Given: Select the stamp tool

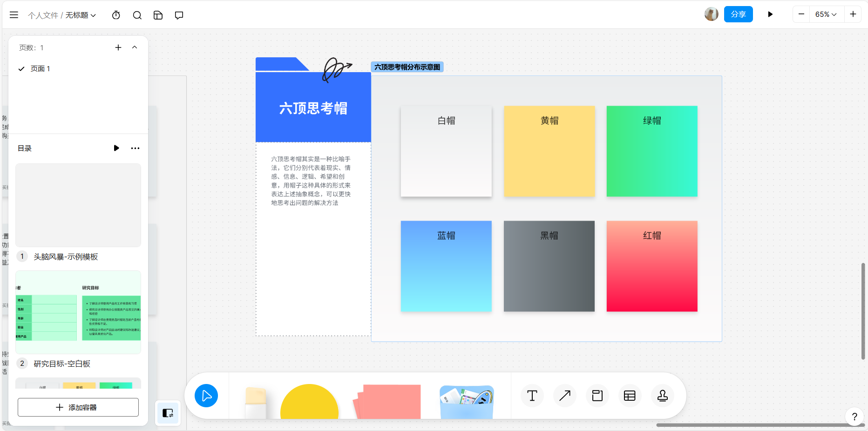Looking at the screenshot, I should tap(662, 396).
